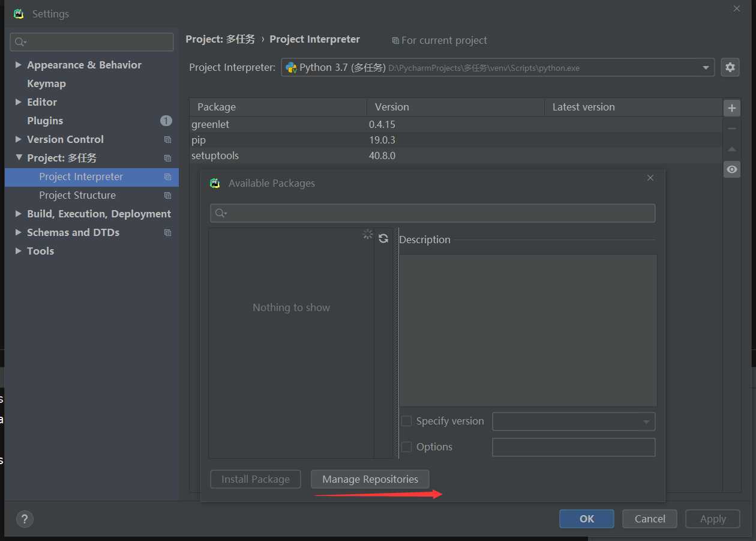Enable the Options checkbox
The height and width of the screenshot is (541, 756).
point(406,447)
